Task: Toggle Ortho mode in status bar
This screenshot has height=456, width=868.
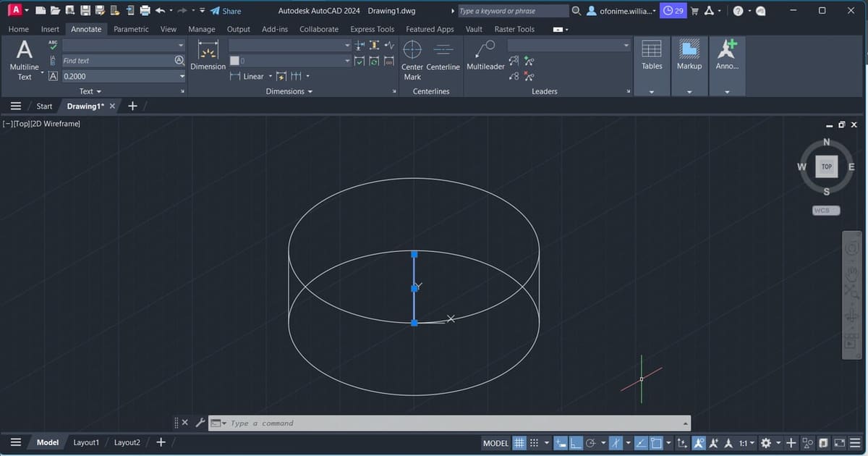Action: (x=576, y=443)
